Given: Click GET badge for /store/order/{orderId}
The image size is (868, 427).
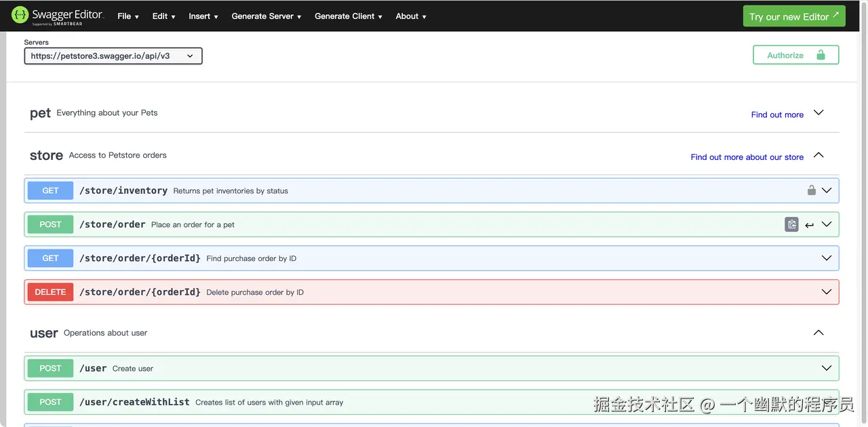Looking at the screenshot, I should [50, 258].
